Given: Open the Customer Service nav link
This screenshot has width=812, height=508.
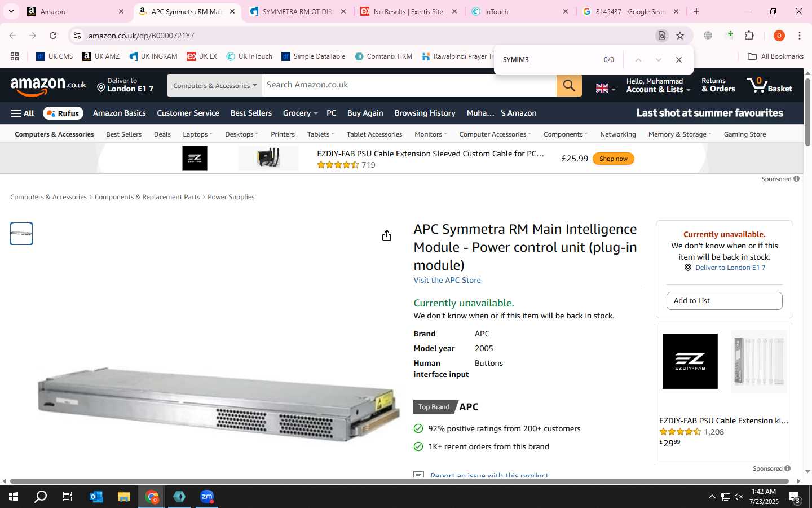Looking at the screenshot, I should [188, 113].
